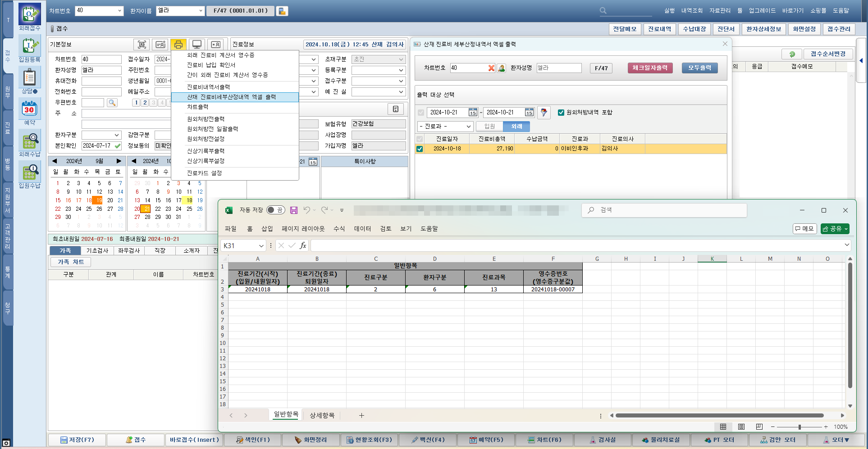
Task: Click the printer icon in 기본정보 toolbar
Action: pyautogui.click(x=178, y=44)
